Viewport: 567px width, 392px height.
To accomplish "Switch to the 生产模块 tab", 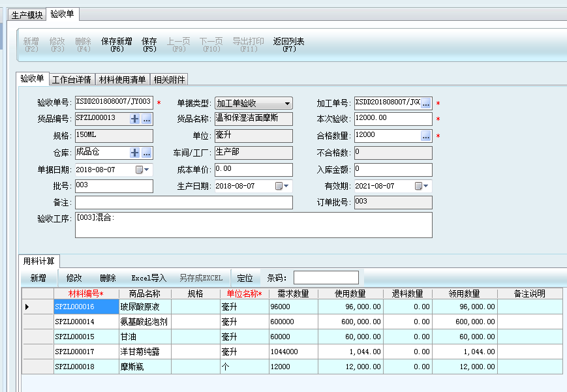I will tap(27, 15).
